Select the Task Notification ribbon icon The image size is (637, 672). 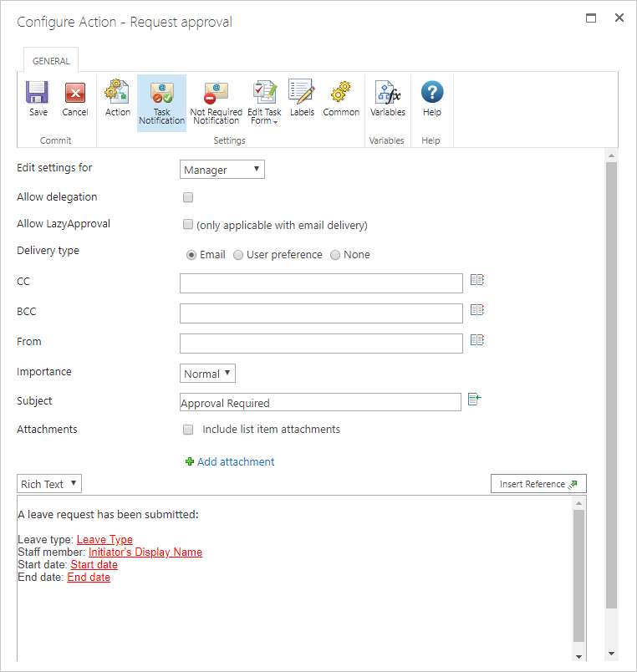(x=161, y=103)
